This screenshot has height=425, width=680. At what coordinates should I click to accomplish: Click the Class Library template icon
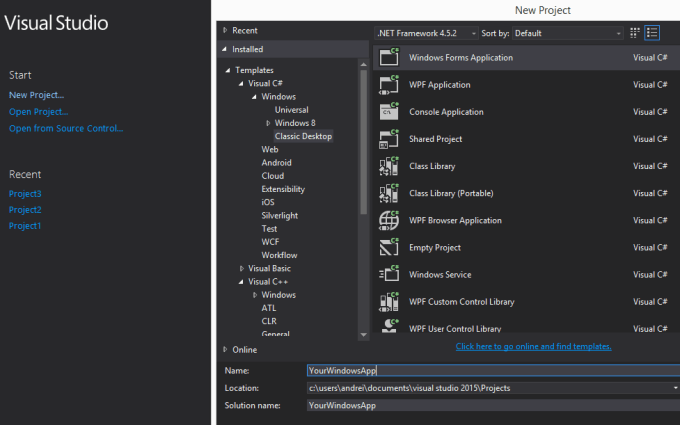[x=389, y=166]
